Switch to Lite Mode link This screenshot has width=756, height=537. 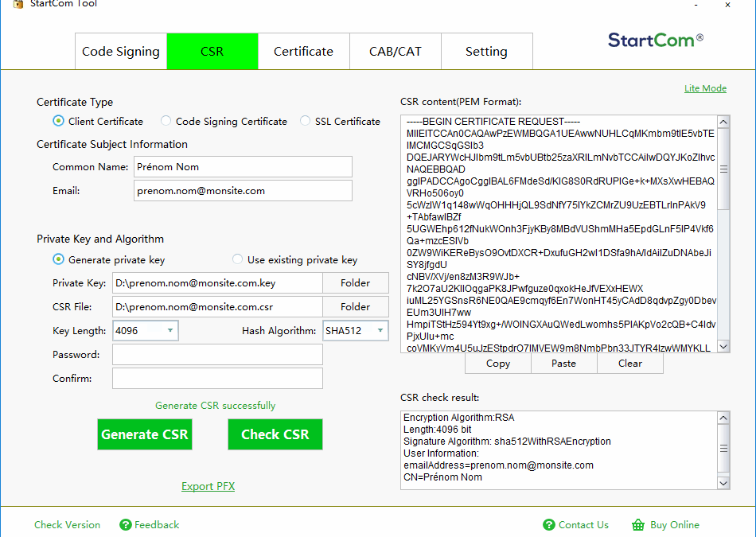(705, 88)
